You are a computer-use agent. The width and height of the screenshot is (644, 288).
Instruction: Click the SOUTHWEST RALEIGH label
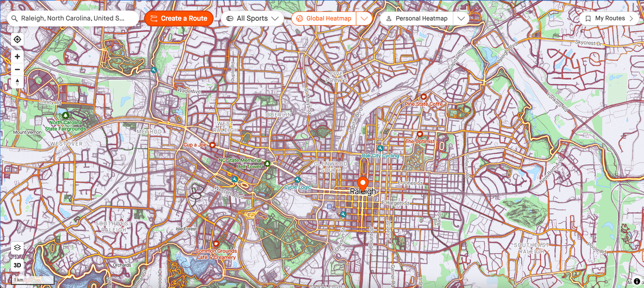coord(114,227)
